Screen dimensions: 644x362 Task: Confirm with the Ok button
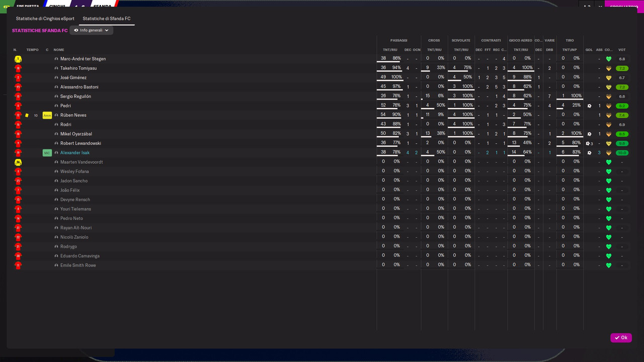point(621,338)
